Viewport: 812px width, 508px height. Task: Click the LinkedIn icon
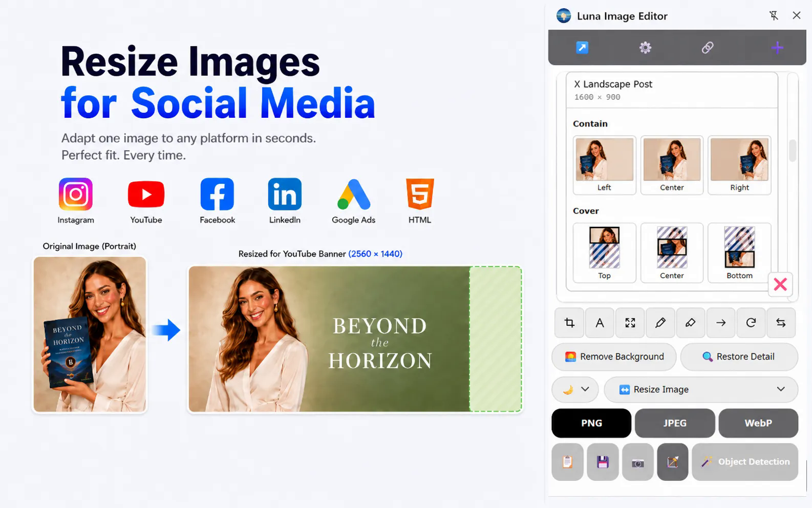click(285, 194)
